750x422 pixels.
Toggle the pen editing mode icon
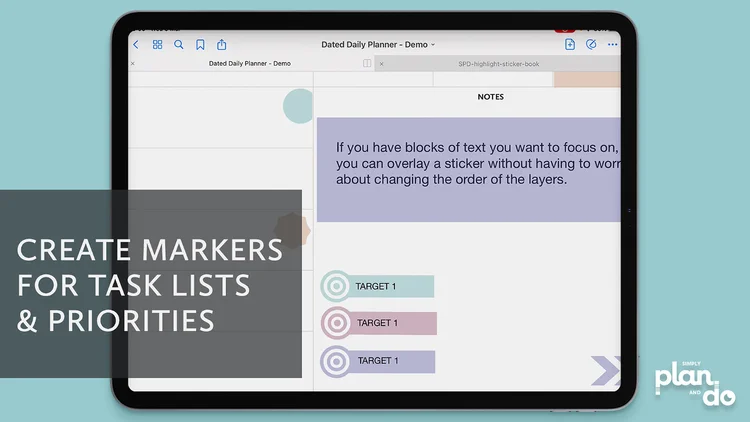click(x=591, y=44)
